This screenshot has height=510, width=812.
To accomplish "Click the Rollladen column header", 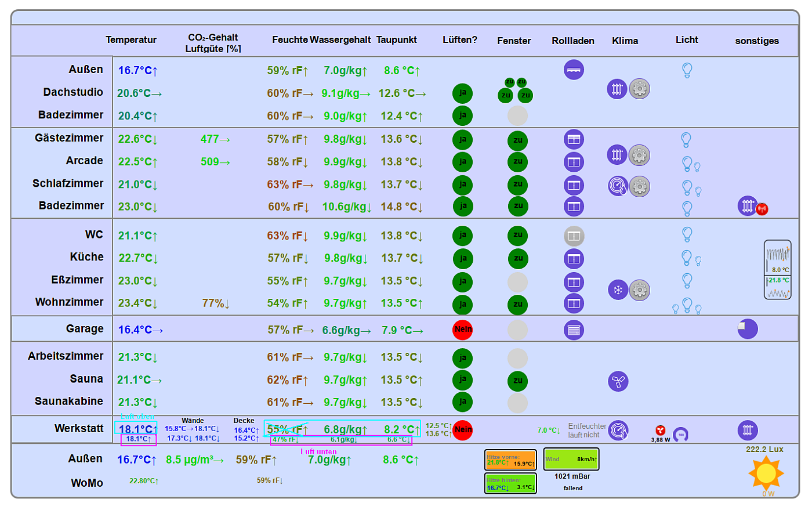I will (x=573, y=41).
